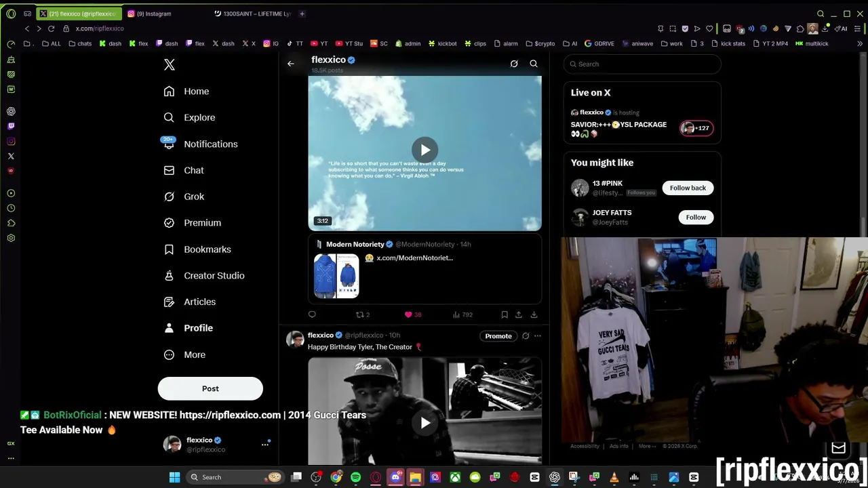Open the Grok icon in profile header
This screenshot has height=488, width=868.
pyautogui.click(x=514, y=64)
